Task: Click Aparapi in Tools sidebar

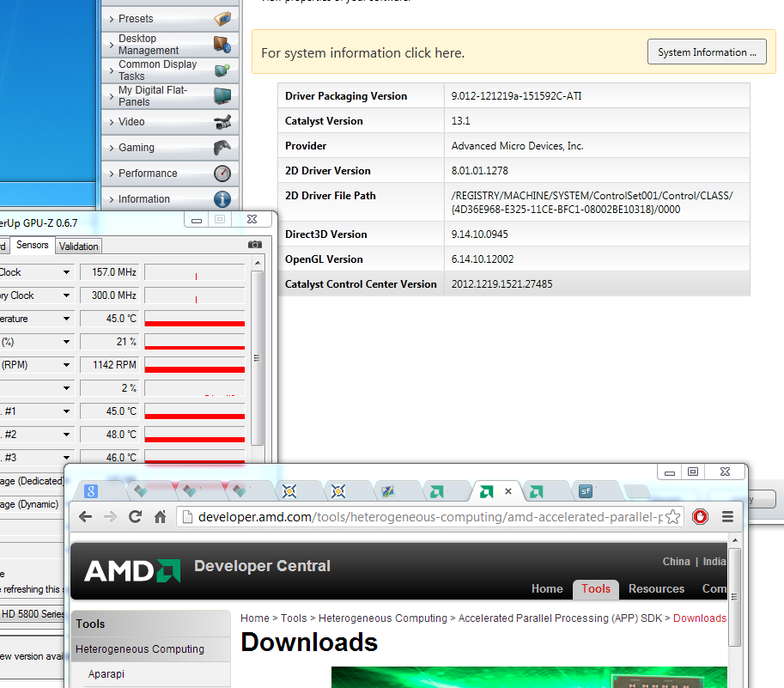Action: pos(106,674)
